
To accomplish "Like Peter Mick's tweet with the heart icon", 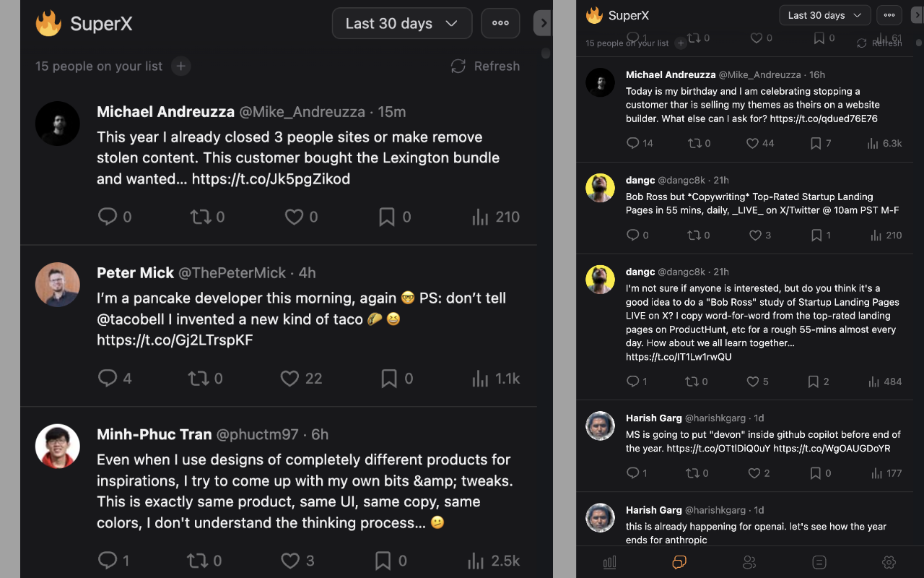I will point(289,378).
